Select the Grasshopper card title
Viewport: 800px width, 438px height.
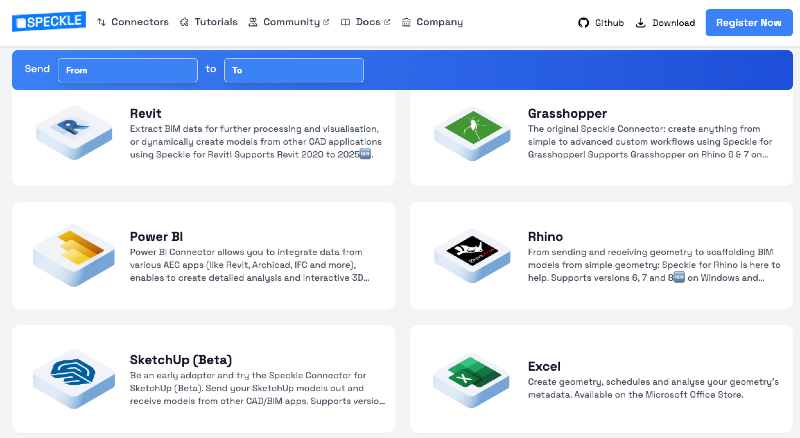[567, 113]
